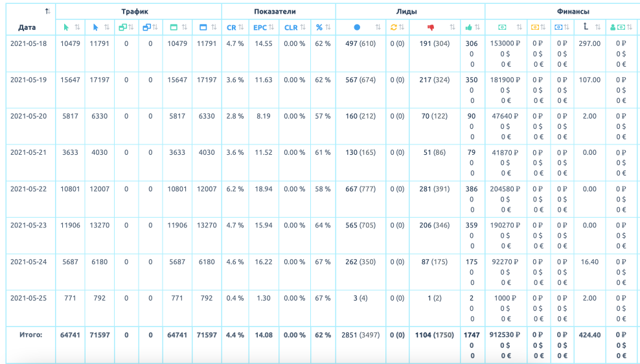Click the blue cursor icon in Трафик header
The image size is (640, 364).
point(95,27)
